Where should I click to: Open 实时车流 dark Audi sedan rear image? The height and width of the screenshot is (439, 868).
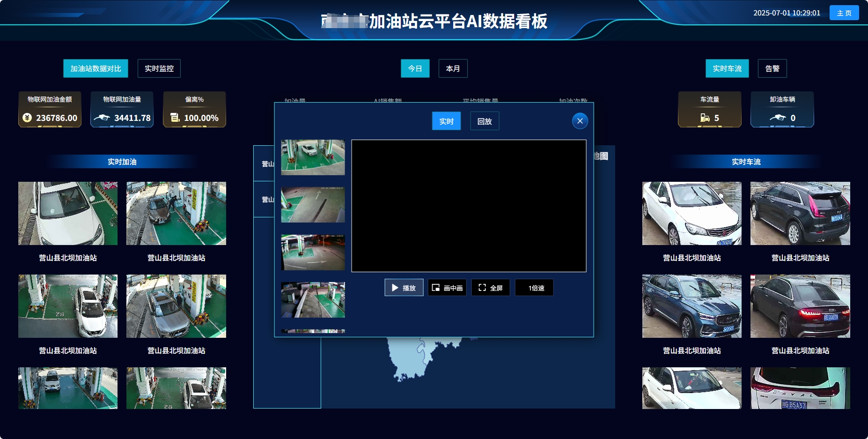[800, 306]
